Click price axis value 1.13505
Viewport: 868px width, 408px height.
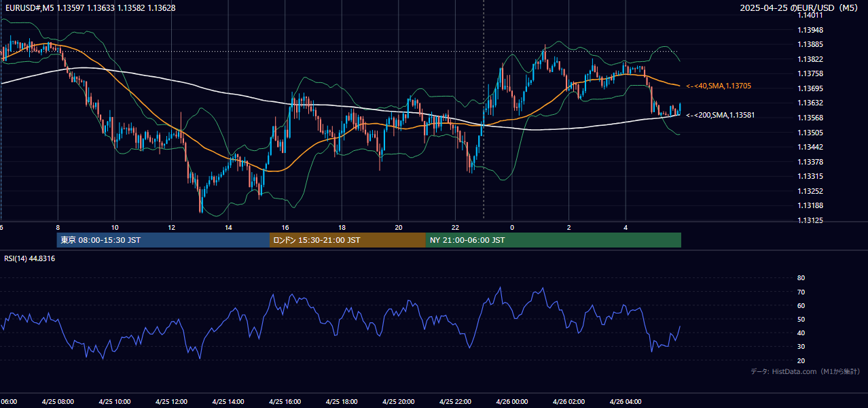pyautogui.click(x=811, y=133)
